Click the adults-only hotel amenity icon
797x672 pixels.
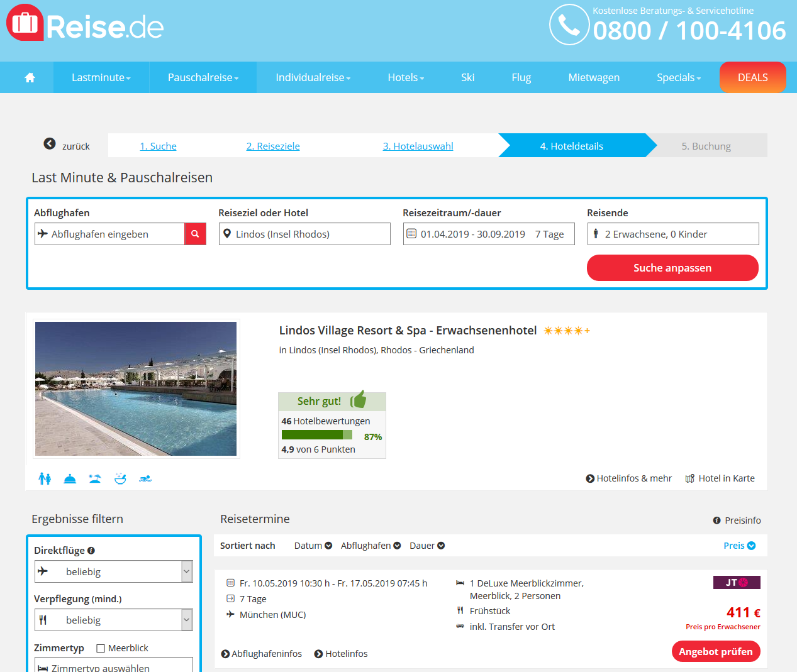(x=45, y=478)
